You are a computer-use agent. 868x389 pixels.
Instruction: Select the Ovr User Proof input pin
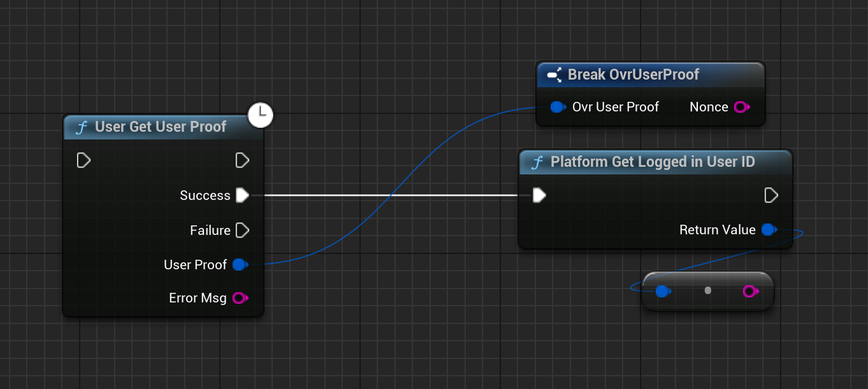pos(558,107)
